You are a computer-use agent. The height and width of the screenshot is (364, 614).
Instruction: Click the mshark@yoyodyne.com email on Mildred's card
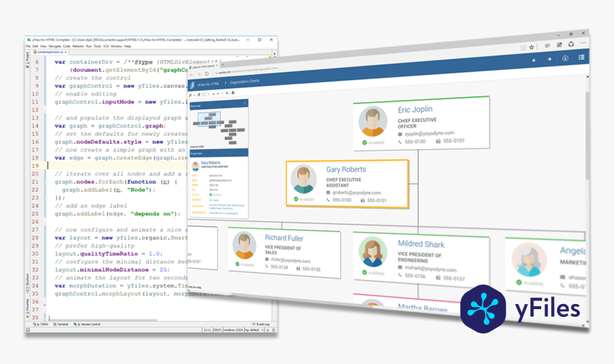(431, 268)
